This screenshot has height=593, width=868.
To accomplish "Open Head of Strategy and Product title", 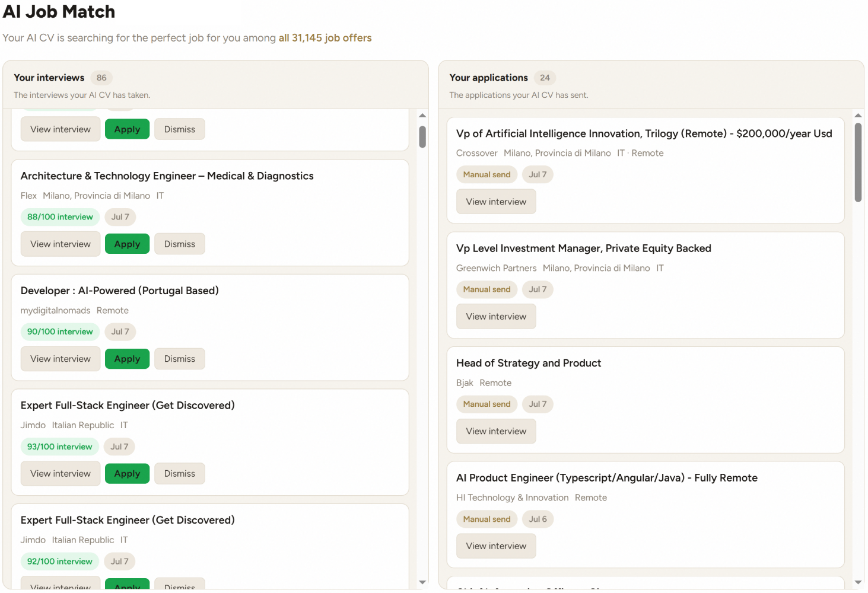I will (529, 363).
